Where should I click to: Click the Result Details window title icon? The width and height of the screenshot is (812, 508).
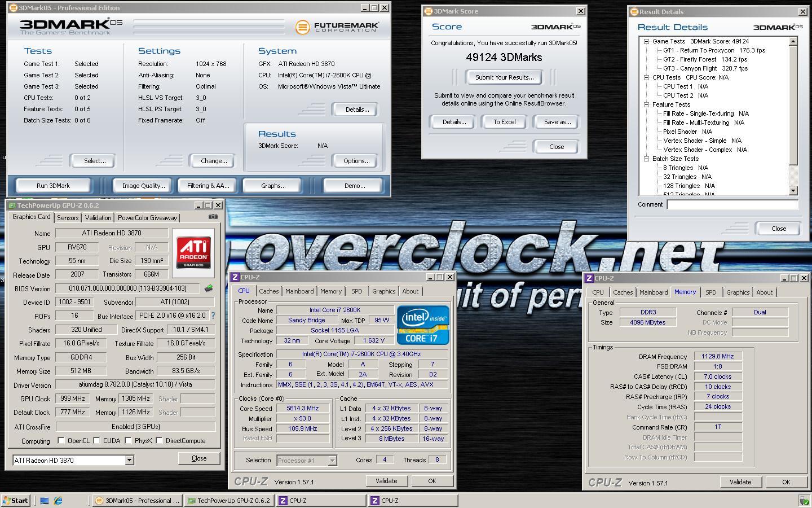[x=634, y=12]
